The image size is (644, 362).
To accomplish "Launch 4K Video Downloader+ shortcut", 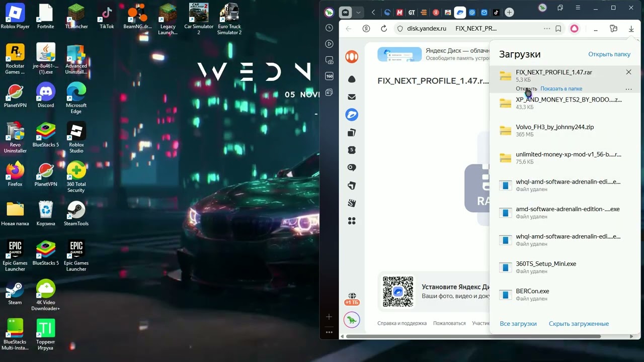I will 46,295.
